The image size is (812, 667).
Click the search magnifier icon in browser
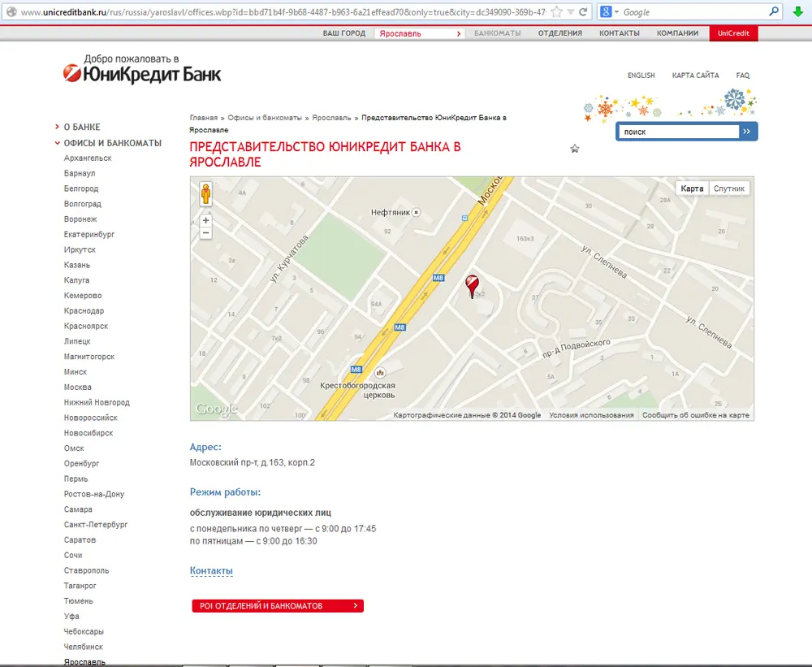point(774,11)
